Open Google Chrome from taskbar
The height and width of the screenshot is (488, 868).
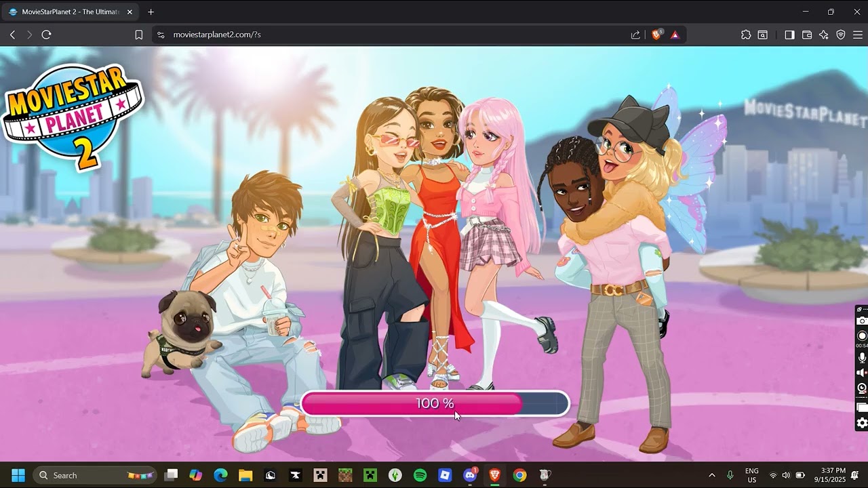519,475
